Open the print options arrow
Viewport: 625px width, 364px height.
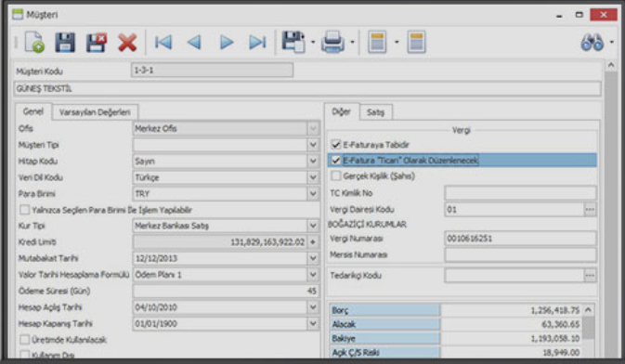[352, 43]
